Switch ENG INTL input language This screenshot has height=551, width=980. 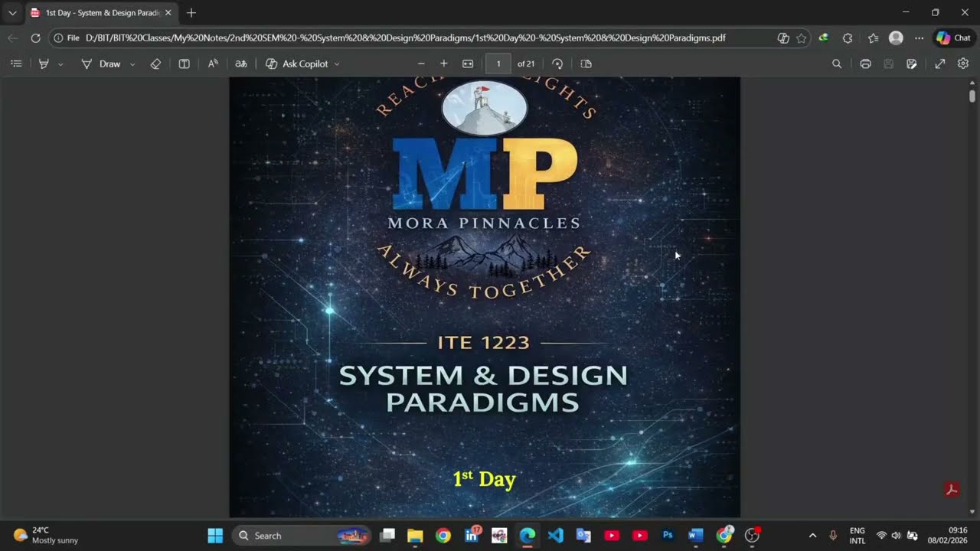(857, 535)
